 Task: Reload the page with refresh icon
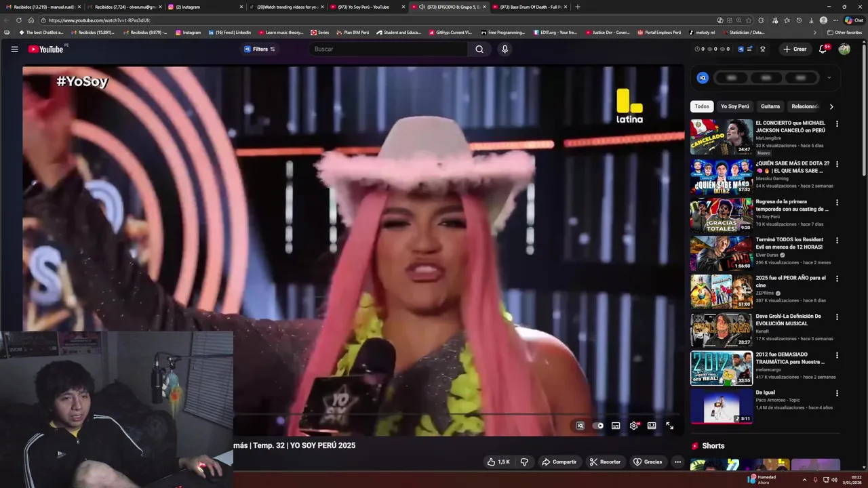(x=19, y=20)
